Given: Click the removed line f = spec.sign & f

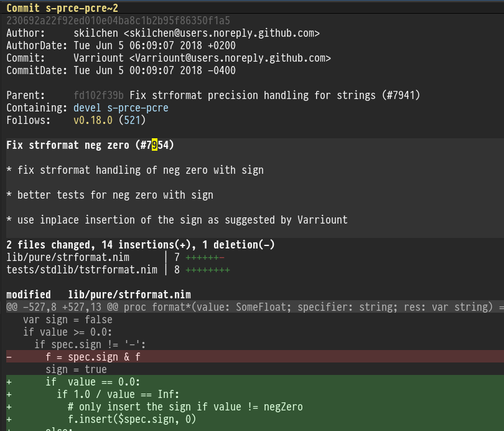Looking at the screenshot, I should 255,357.
